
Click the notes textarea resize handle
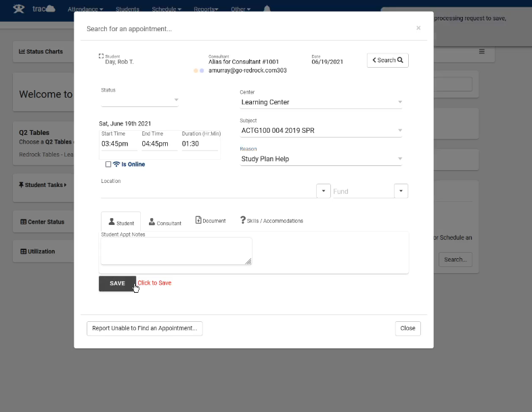(248, 261)
